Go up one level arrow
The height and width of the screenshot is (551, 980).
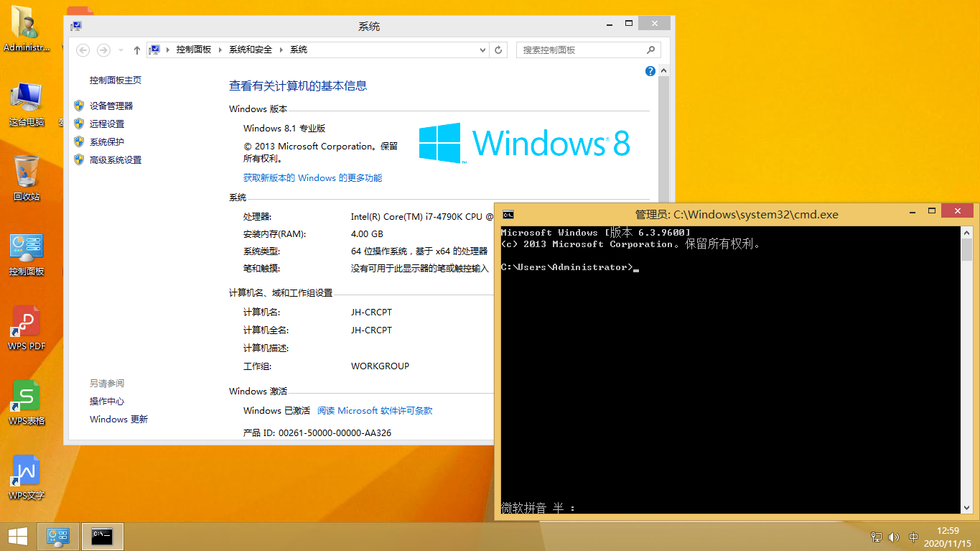(137, 50)
